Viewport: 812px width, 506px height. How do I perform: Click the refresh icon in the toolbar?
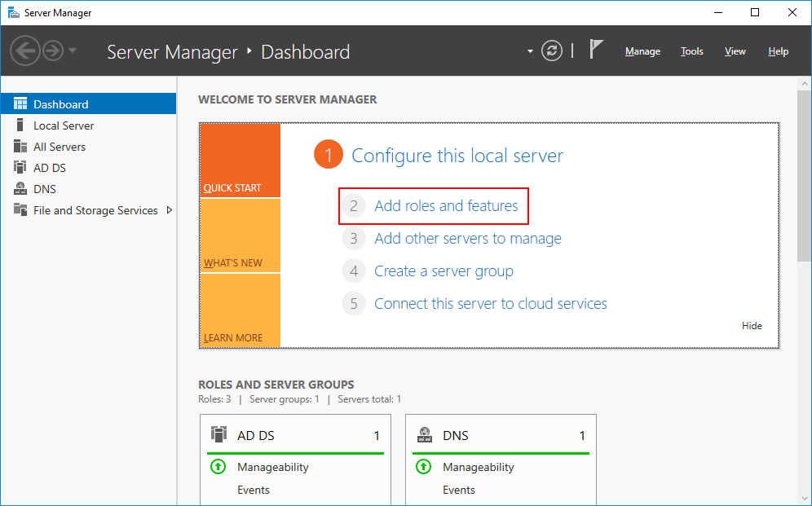(x=552, y=51)
